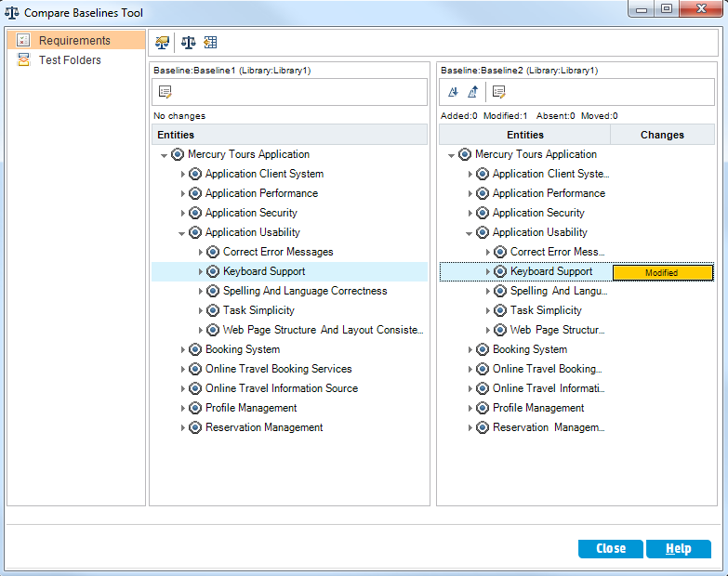This screenshot has height=576, width=728.
Task: Click requirement icon of Mercury Tours Application in Baseline2
Action: tap(465, 154)
